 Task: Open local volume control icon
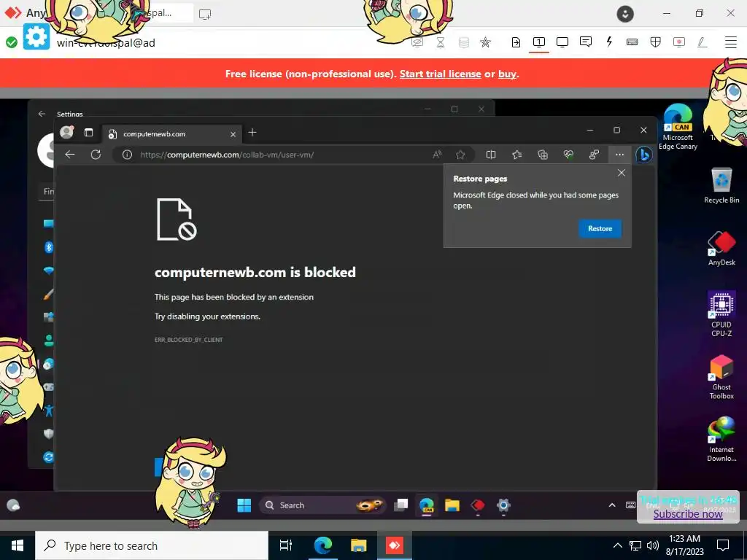653,545
